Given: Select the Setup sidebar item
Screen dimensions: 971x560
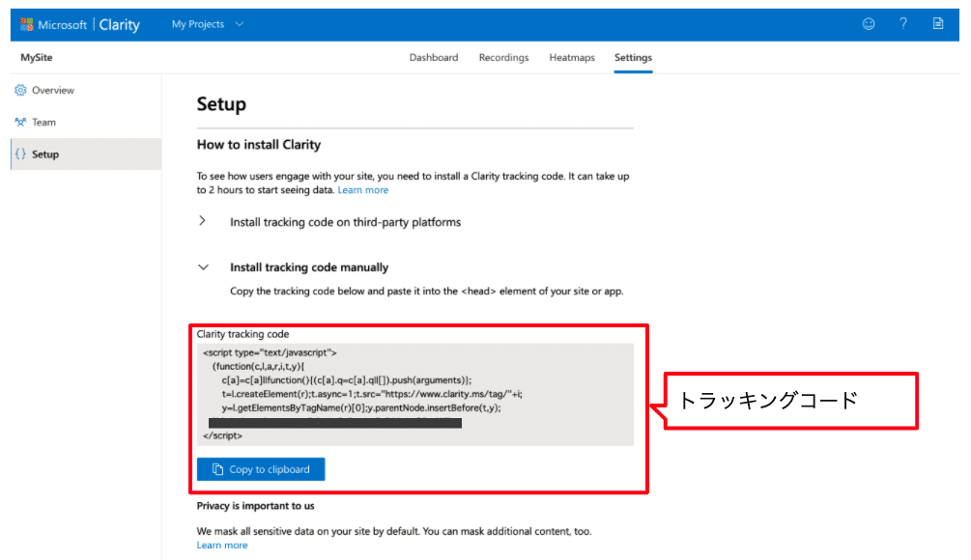Looking at the screenshot, I should pyautogui.click(x=86, y=154).
